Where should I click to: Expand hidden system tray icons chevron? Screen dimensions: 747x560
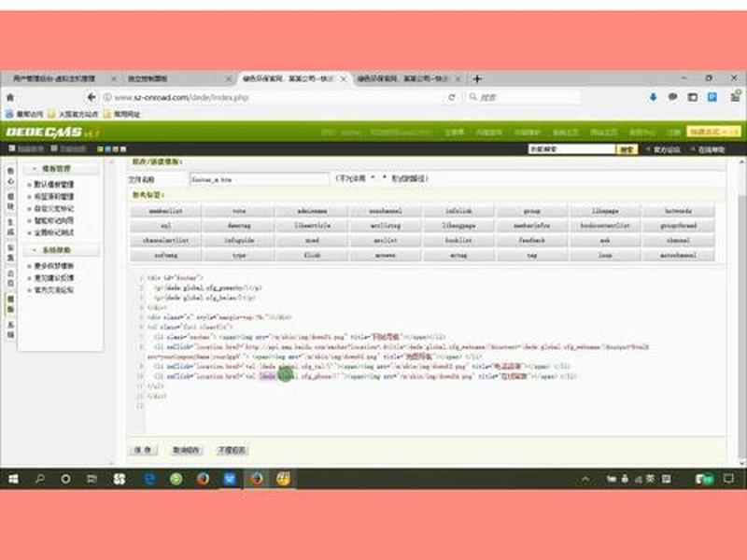pos(585,479)
